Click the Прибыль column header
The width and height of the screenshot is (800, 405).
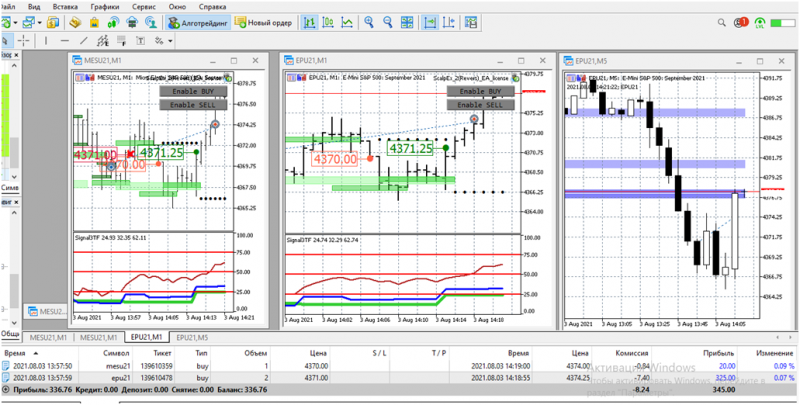pyautogui.click(x=718, y=353)
